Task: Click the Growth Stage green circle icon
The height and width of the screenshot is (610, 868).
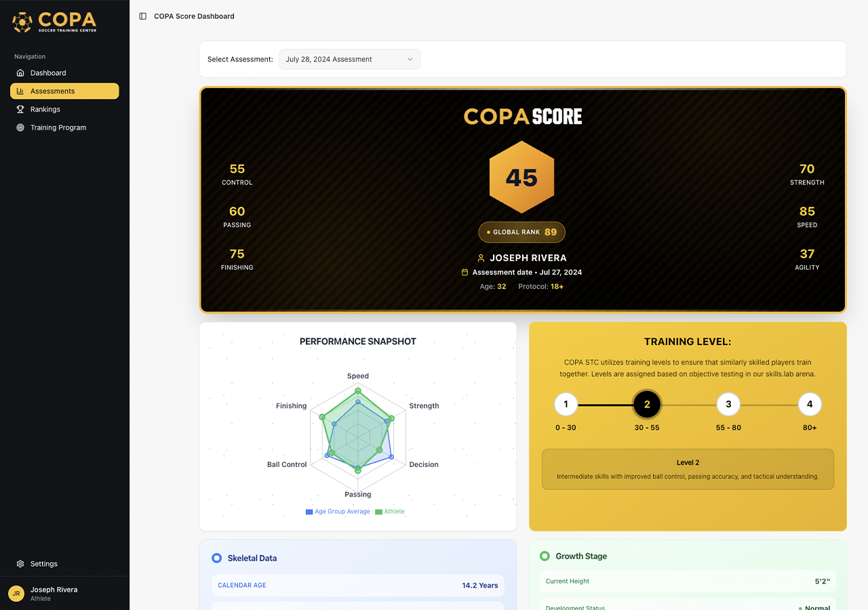Action: pyautogui.click(x=545, y=556)
